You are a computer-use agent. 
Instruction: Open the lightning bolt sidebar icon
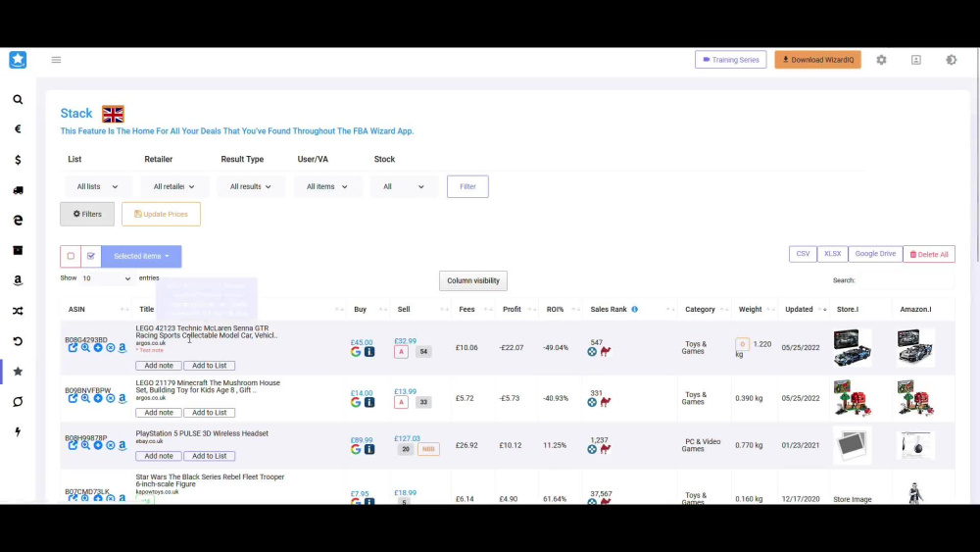18,432
